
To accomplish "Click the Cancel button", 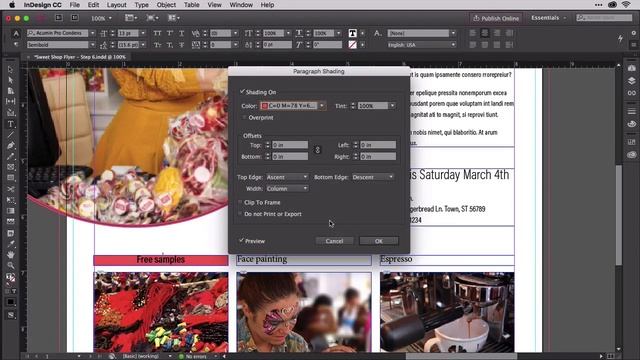I will tap(334, 241).
